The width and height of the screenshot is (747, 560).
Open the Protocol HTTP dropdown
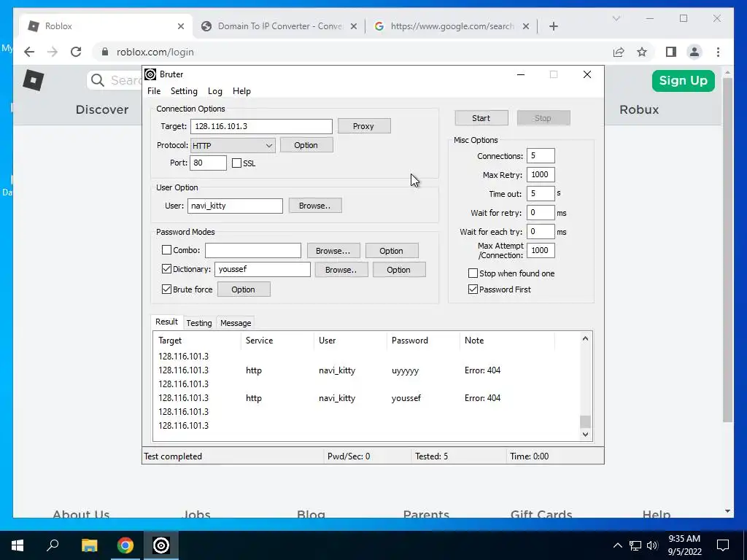point(233,146)
